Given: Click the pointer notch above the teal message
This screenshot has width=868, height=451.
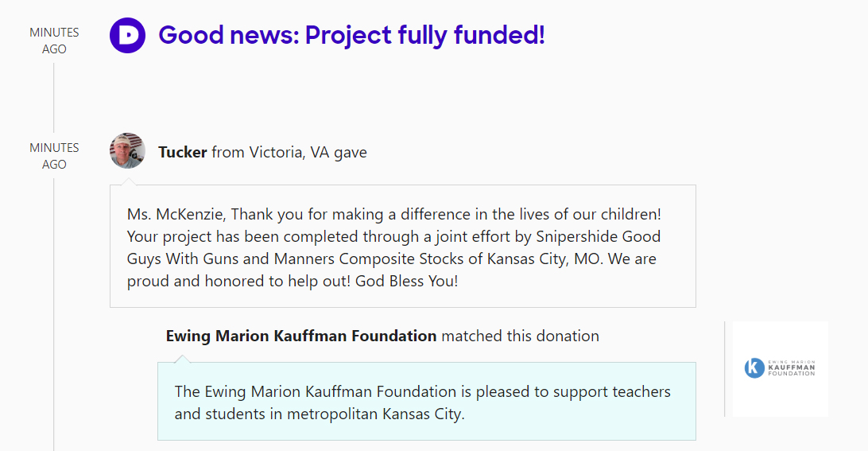Looking at the screenshot, I should 183,359.
